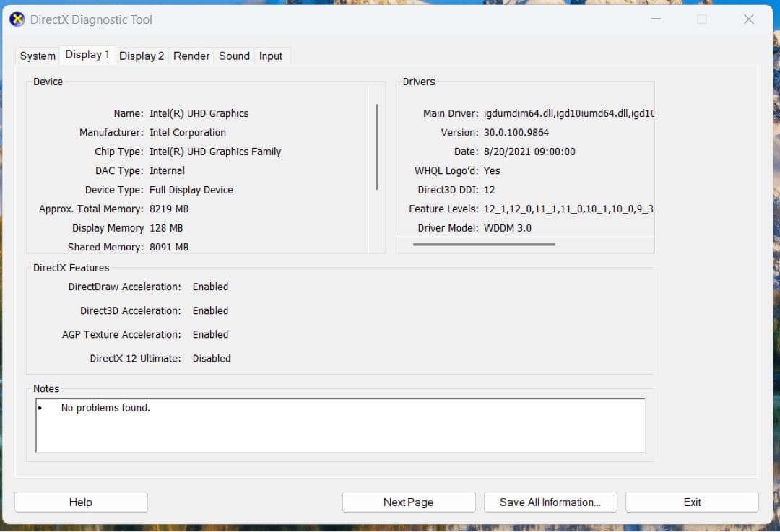Click the Help button
780x532 pixels.
point(80,502)
